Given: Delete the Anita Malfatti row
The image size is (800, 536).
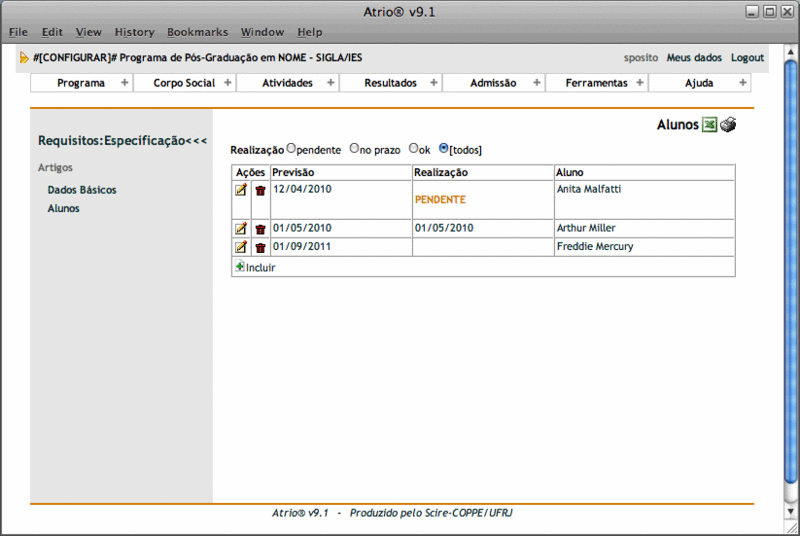Looking at the screenshot, I should [260, 190].
